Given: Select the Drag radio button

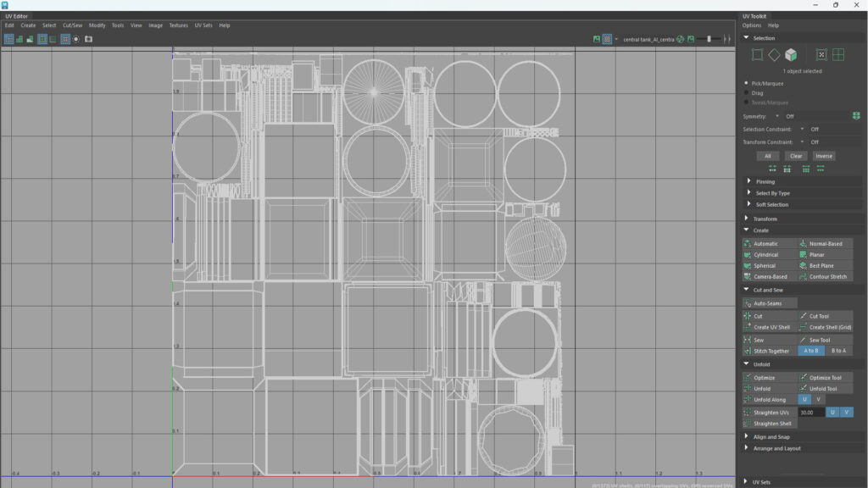Looking at the screenshot, I should (x=746, y=93).
